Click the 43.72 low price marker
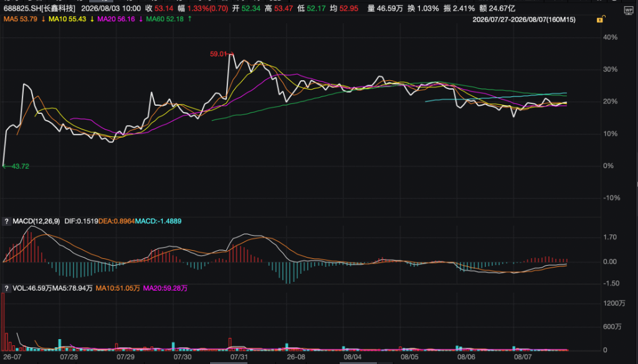 (x=20, y=167)
